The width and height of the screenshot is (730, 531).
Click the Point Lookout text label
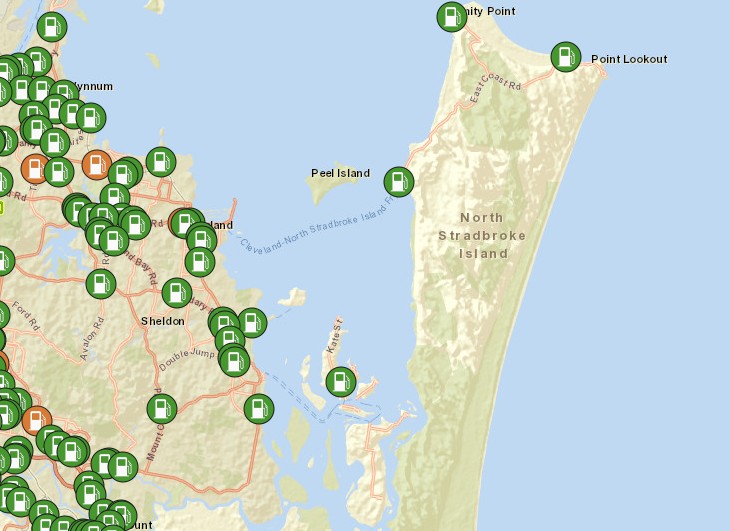629,59
